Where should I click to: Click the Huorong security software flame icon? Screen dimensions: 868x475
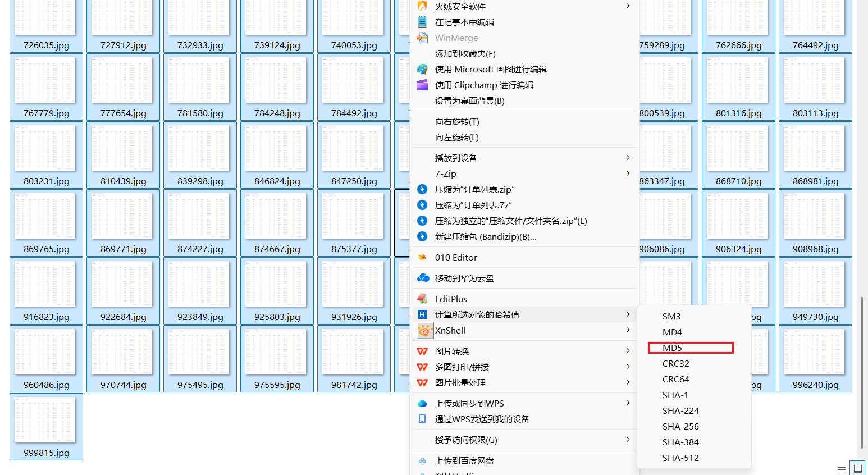422,6
